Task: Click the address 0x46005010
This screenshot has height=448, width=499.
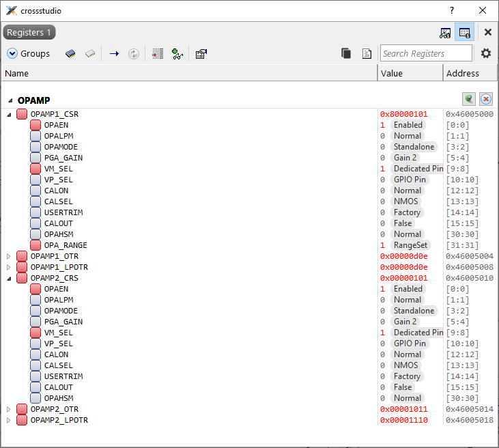Action: 470,278
